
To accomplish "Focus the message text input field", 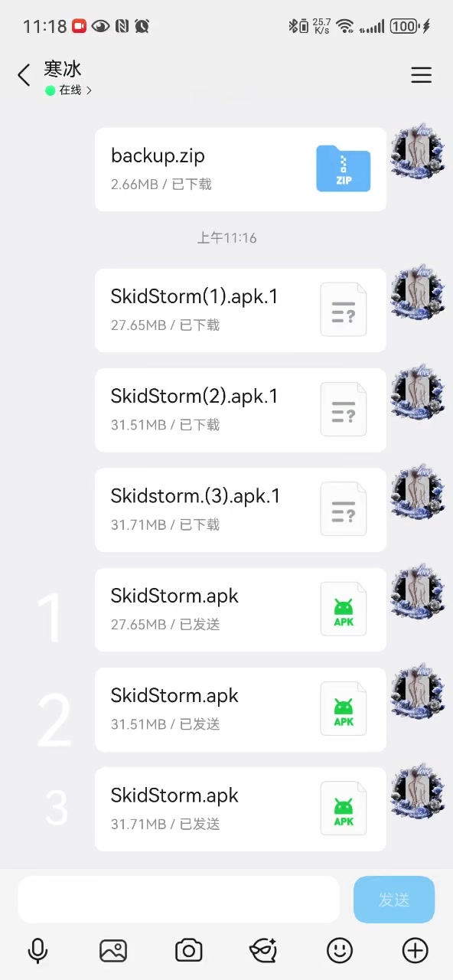I will (179, 900).
